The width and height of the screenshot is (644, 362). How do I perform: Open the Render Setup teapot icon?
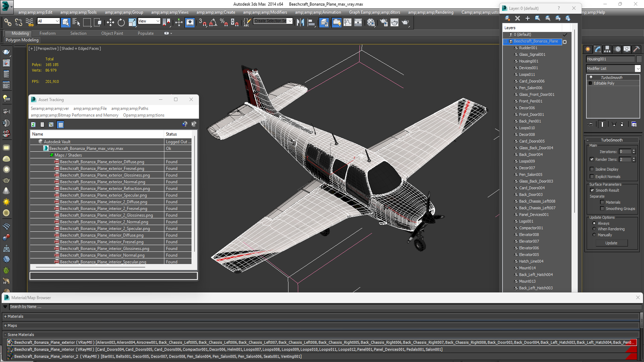(383, 22)
